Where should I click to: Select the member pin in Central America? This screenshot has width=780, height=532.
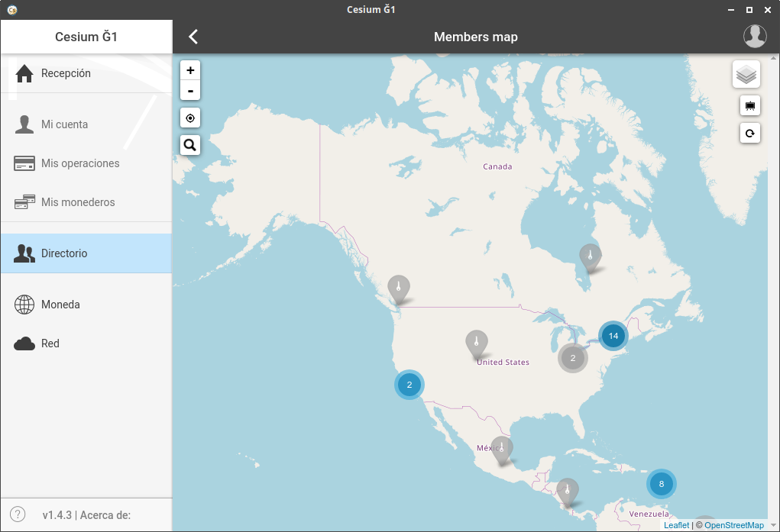[568, 492]
